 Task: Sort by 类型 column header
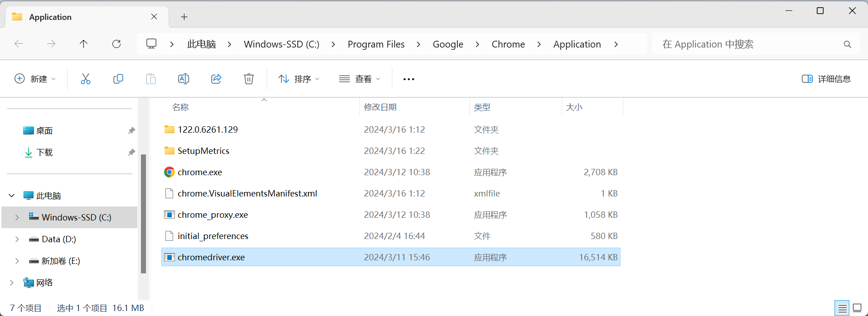point(482,107)
